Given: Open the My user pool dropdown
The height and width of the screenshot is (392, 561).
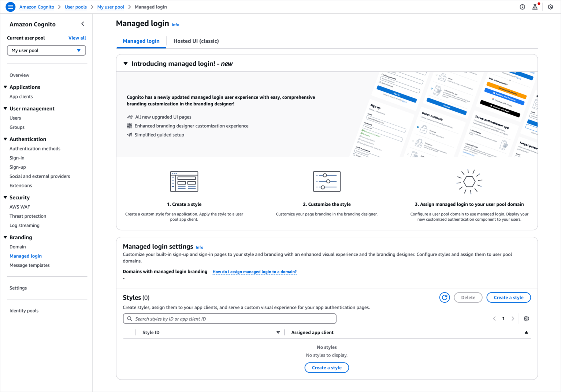Looking at the screenshot, I should 47,51.
